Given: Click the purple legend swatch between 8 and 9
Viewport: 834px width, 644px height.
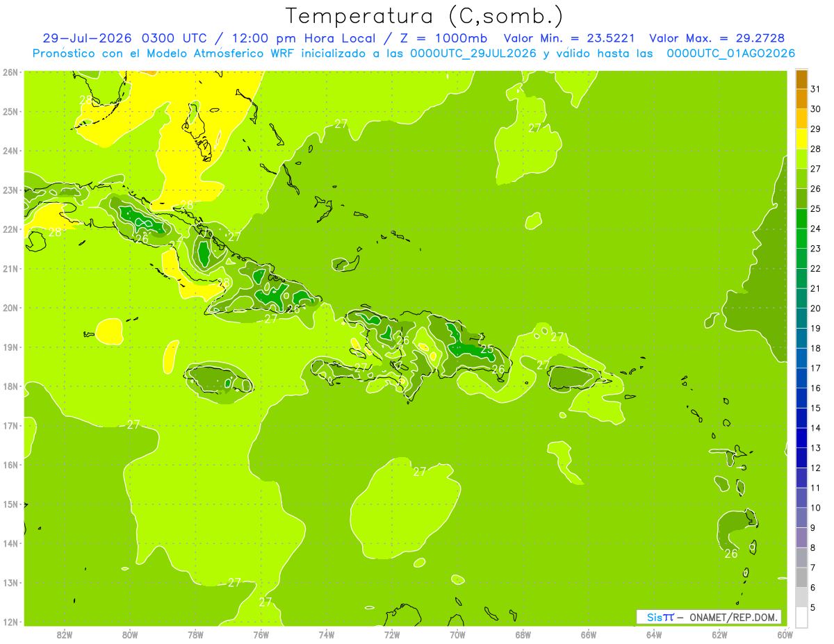Looking at the screenshot, I should [801, 538].
